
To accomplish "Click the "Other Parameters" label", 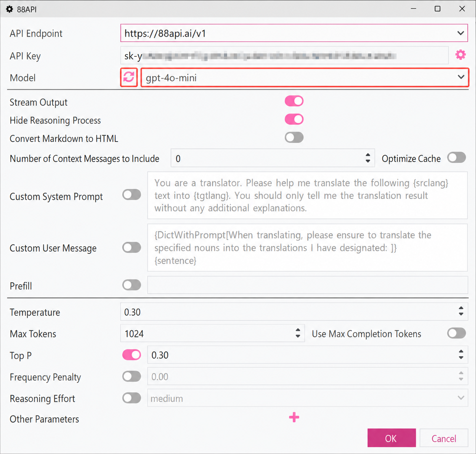I will [x=44, y=419].
